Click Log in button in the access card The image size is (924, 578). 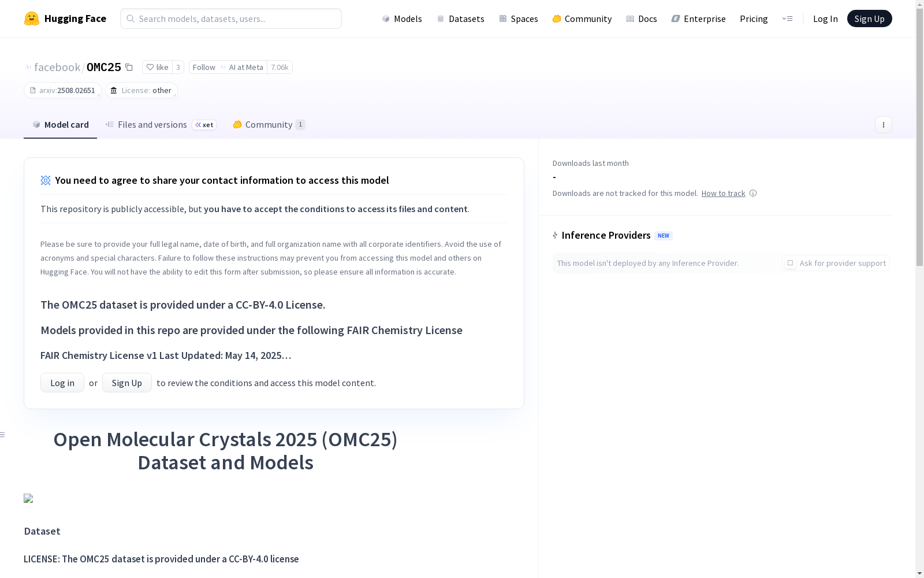(x=62, y=383)
